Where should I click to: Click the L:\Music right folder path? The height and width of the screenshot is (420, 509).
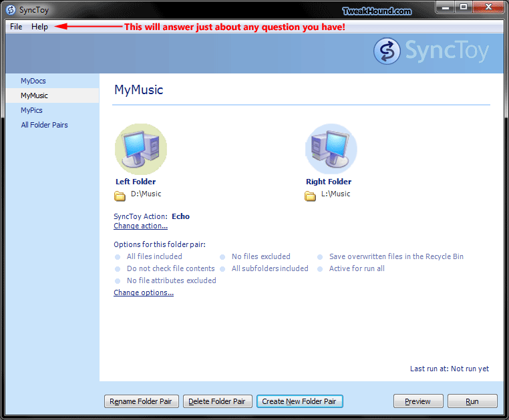tap(335, 194)
